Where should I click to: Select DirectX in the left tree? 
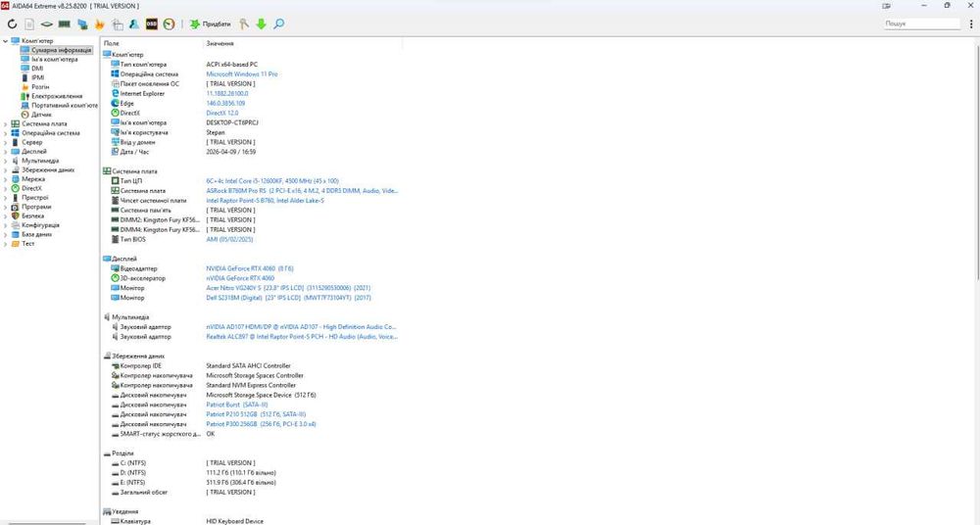click(32, 188)
